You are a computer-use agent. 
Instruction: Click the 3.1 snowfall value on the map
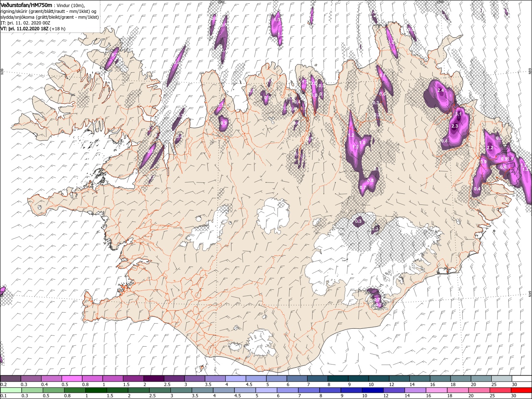pos(459,113)
